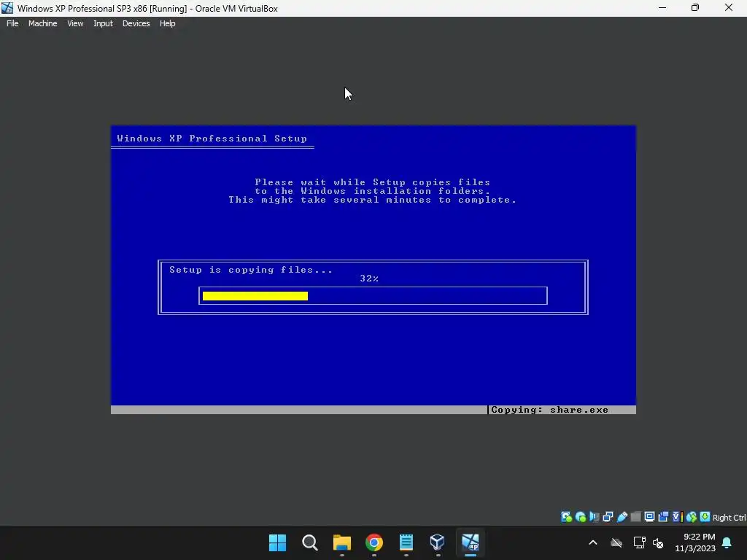Image resolution: width=747 pixels, height=560 pixels.
Task: Minimize the VirtualBox window
Action: pyautogui.click(x=662, y=8)
